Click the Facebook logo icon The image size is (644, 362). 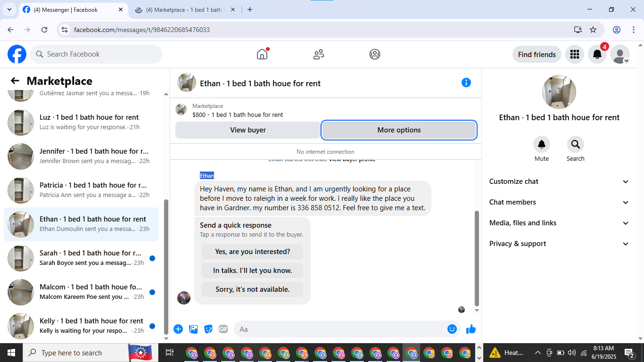pyautogui.click(x=17, y=54)
